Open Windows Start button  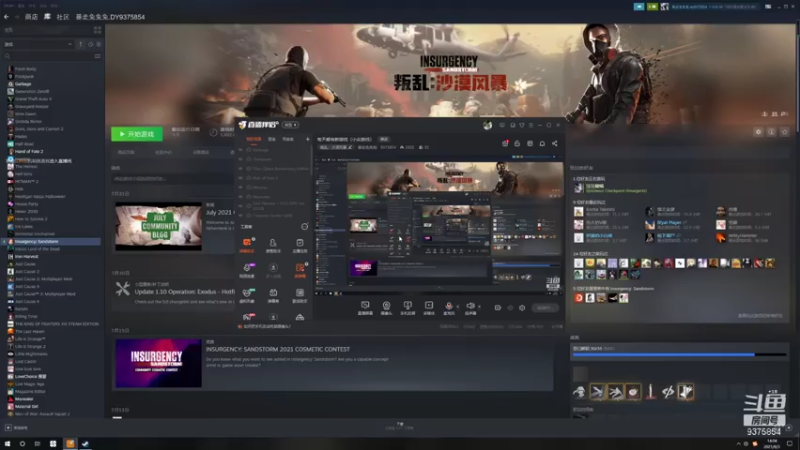tap(7, 443)
